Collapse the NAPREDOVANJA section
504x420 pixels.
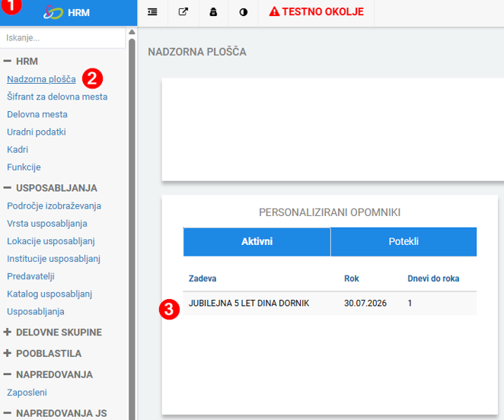pyautogui.click(x=7, y=374)
